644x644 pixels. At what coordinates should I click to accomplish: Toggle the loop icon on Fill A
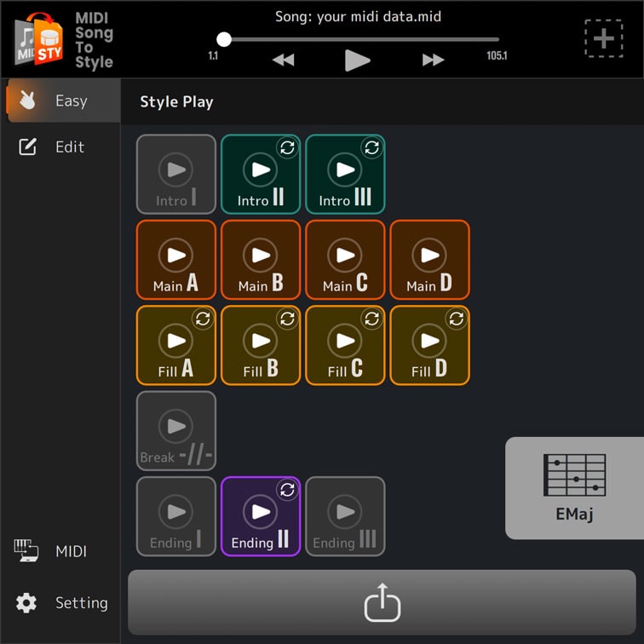pyautogui.click(x=203, y=319)
